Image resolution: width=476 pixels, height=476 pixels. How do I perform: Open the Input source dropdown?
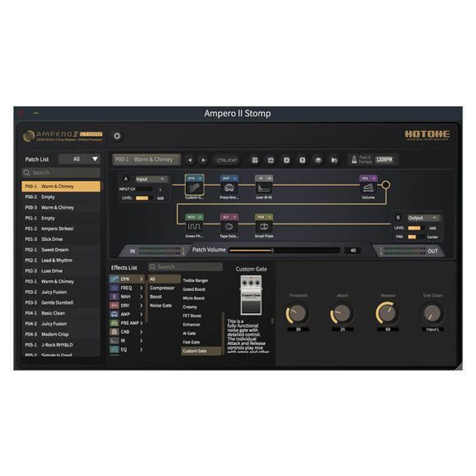152,179
